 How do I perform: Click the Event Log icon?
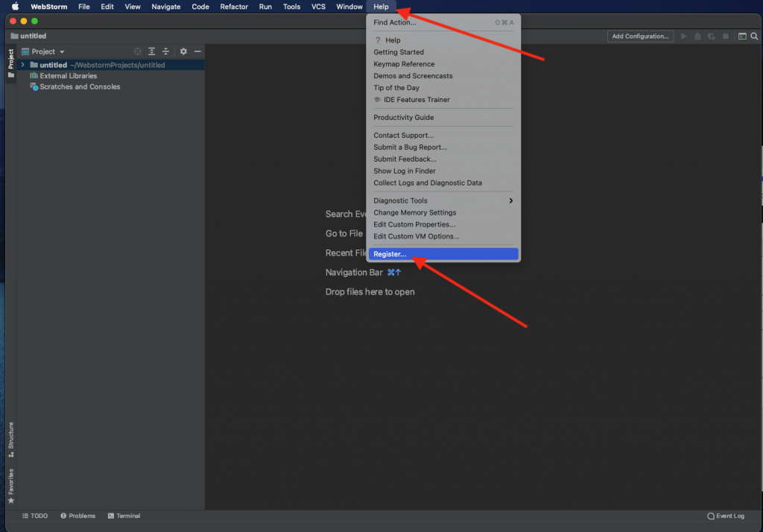coord(711,516)
